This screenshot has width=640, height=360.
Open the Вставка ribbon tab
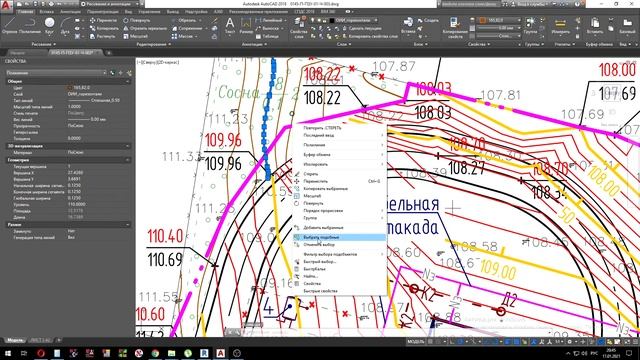pyautogui.click(x=47, y=12)
